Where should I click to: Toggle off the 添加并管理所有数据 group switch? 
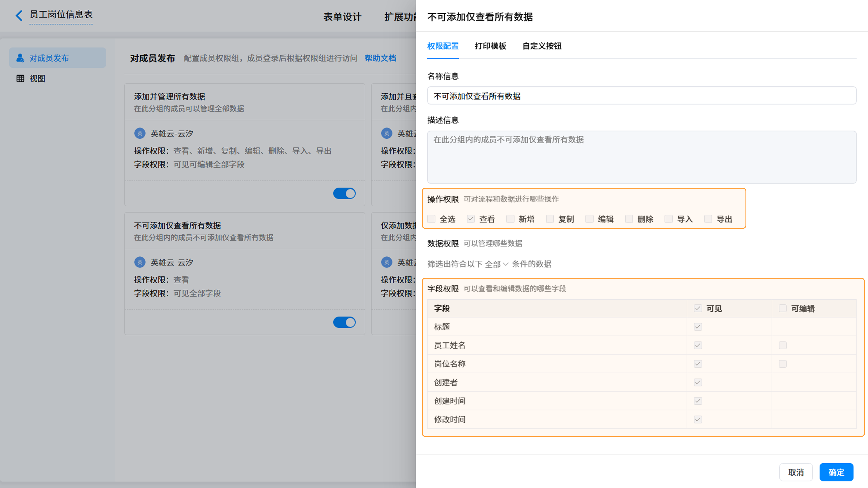pyautogui.click(x=344, y=193)
